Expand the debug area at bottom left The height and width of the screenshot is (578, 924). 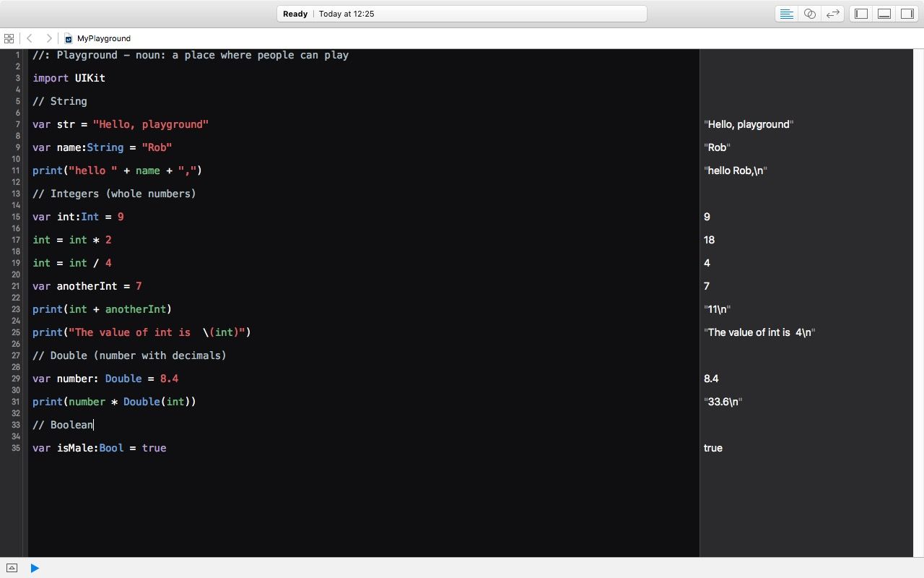click(x=12, y=568)
